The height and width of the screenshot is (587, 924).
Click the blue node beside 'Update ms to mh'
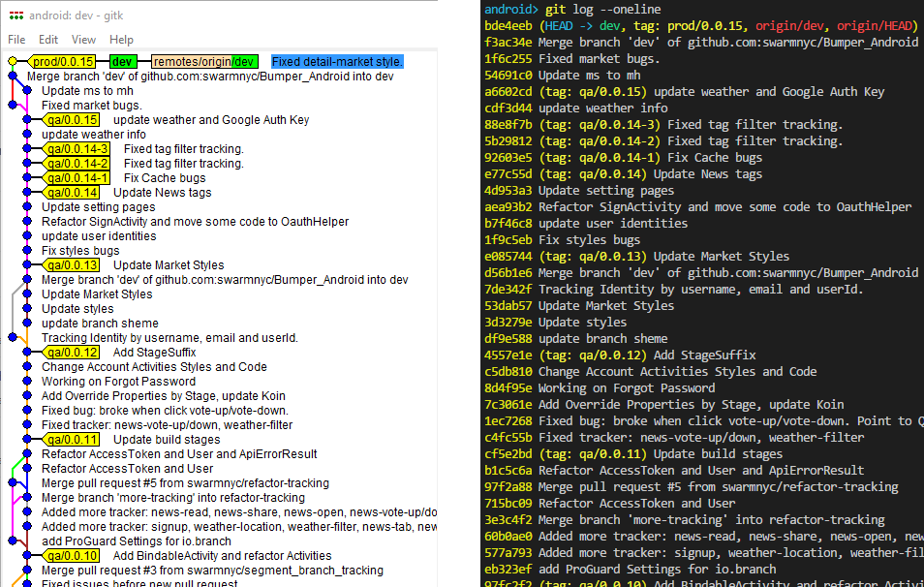point(27,91)
